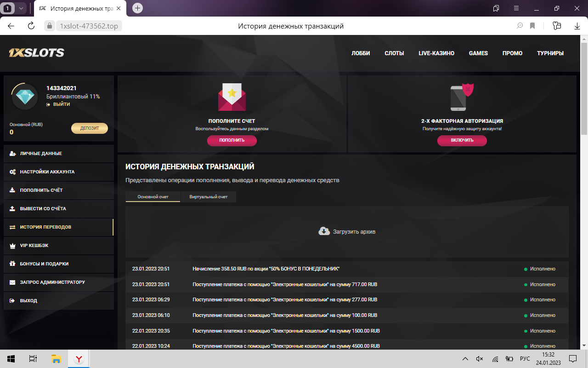Open the ЛОББИ navigation item
This screenshot has height=368, width=588.
pyautogui.click(x=361, y=53)
